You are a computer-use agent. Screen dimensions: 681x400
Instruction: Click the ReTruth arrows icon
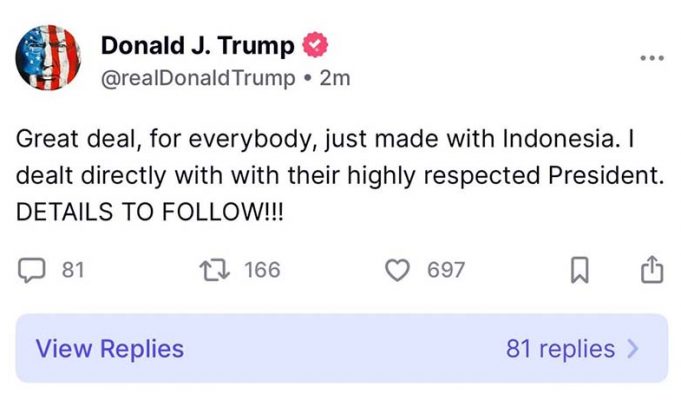[214, 270]
